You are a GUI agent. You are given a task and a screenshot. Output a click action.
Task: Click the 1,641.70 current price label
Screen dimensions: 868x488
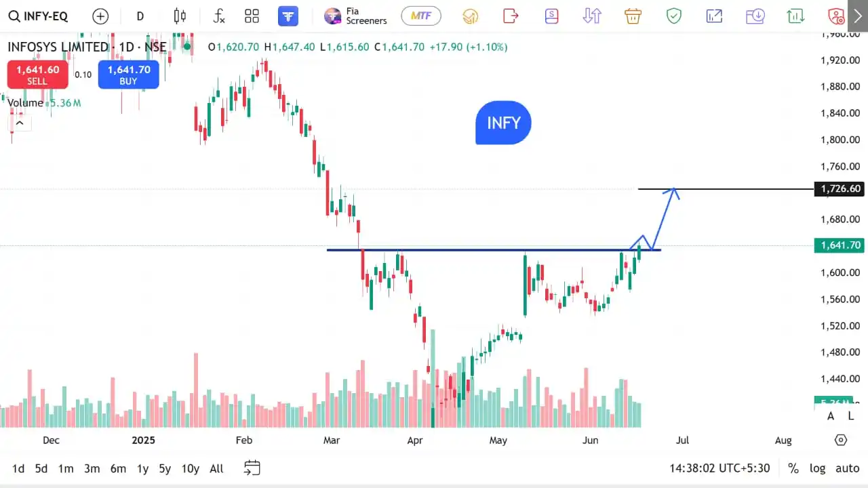pyautogui.click(x=840, y=245)
